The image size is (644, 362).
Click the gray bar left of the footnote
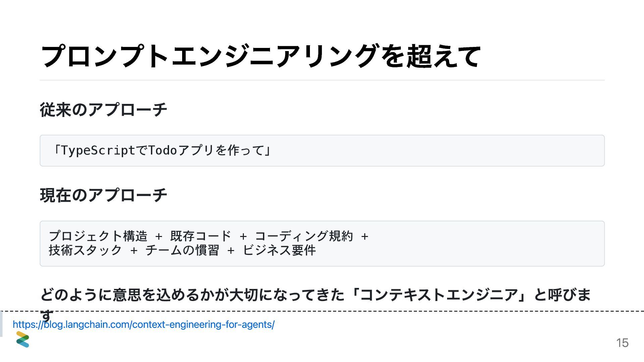(x=1, y=324)
